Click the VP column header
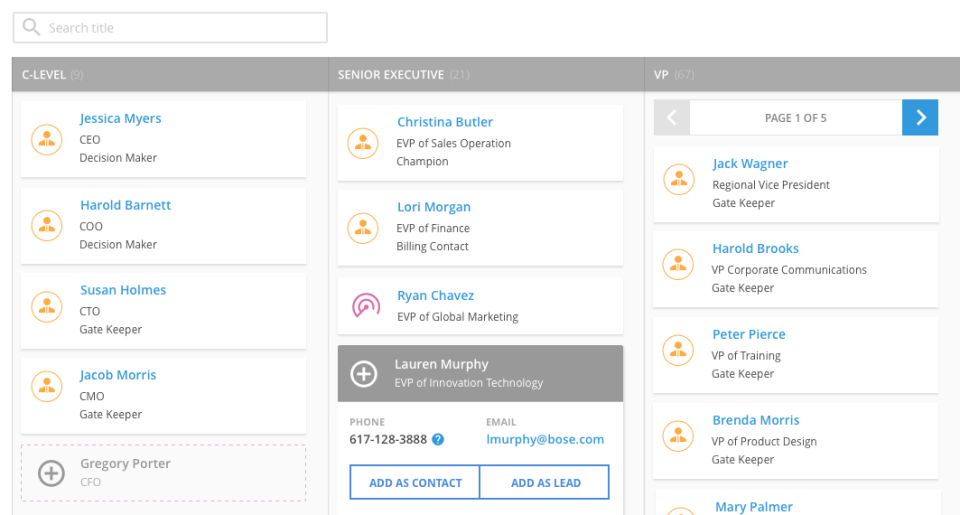The width and height of the screenshot is (960, 515). coord(802,75)
